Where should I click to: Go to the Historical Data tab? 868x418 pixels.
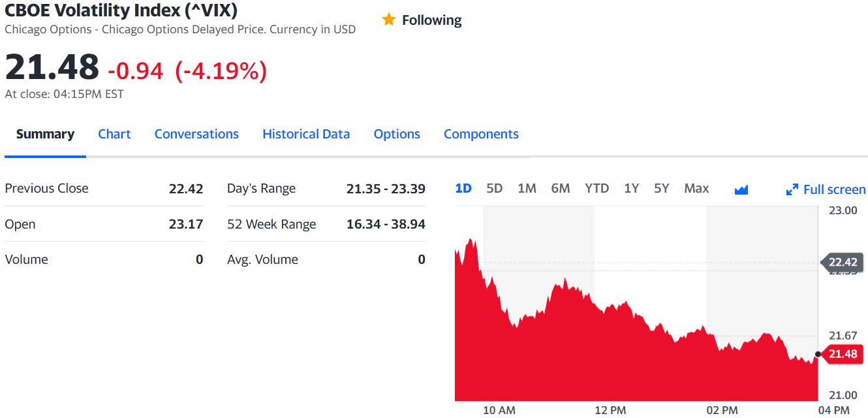pyautogui.click(x=306, y=134)
